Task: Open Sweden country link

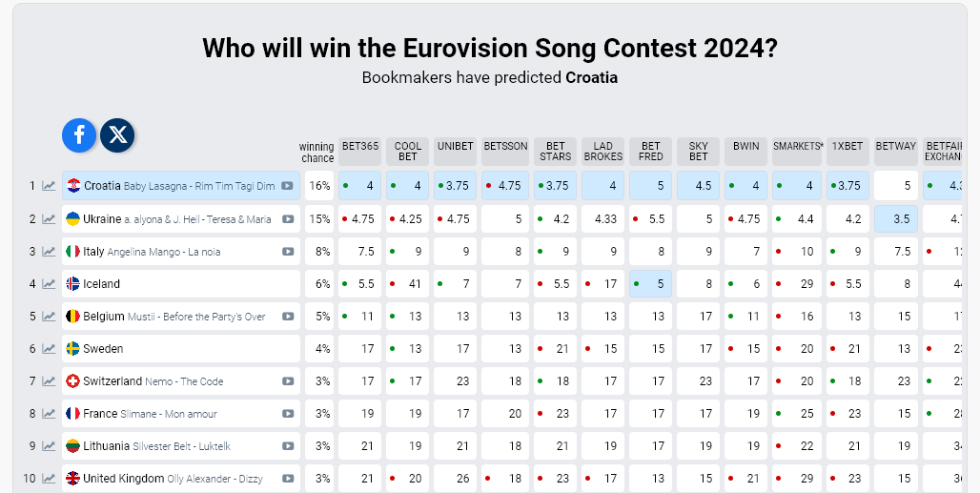Action: pyautogui.click(x=103, y=349)
